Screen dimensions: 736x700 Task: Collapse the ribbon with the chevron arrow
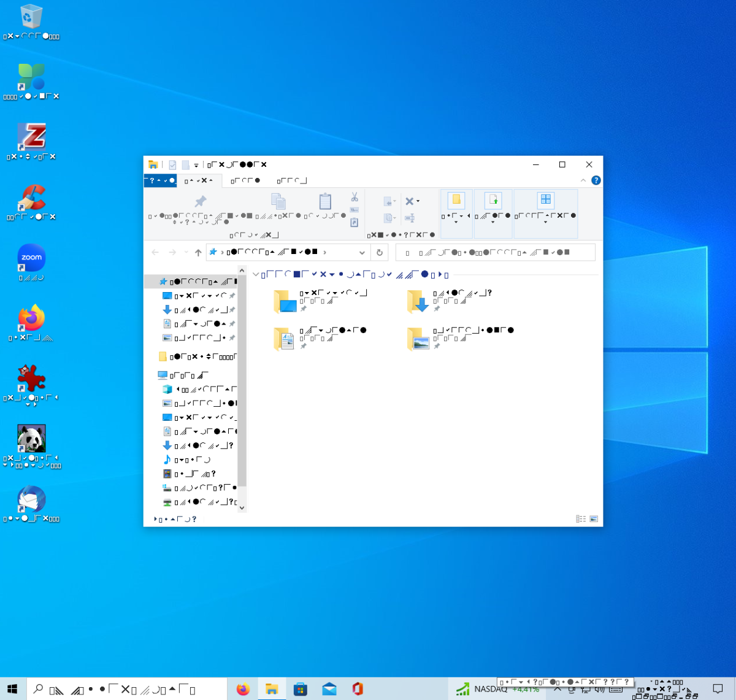(x=583, y=180)
